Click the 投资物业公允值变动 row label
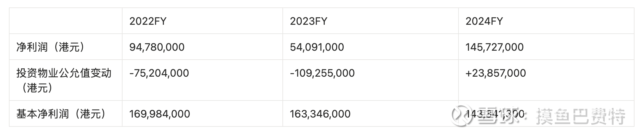Viewport: 644px width, 136px height. [64, 73]
